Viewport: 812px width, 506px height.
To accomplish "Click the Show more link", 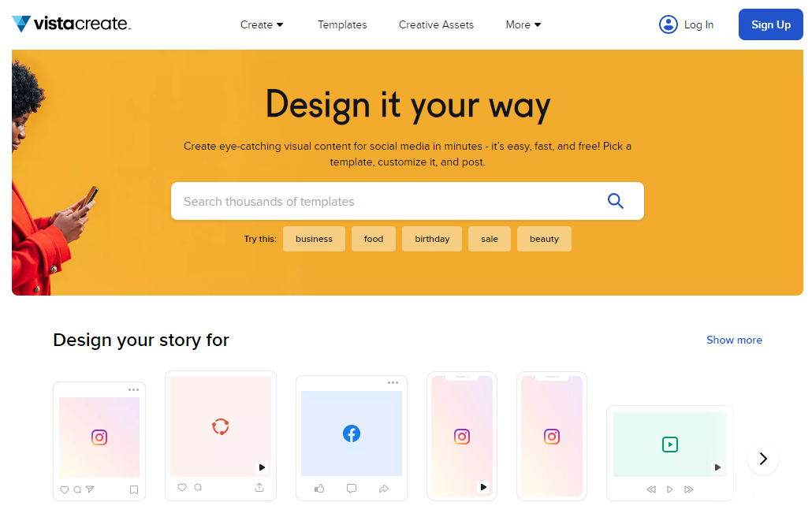I will click(734, 340).
